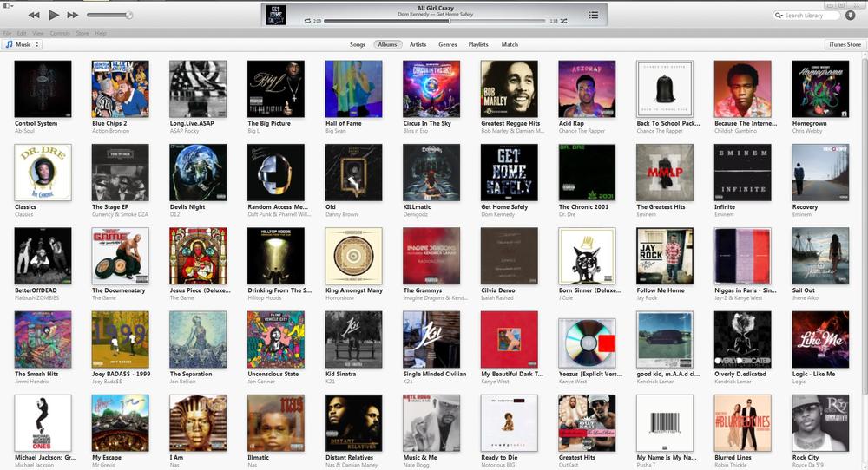This screenshot has height=470, width=868.
Task: Select the Random Access Memories helmet cover
Action: [x=276, y=173]
